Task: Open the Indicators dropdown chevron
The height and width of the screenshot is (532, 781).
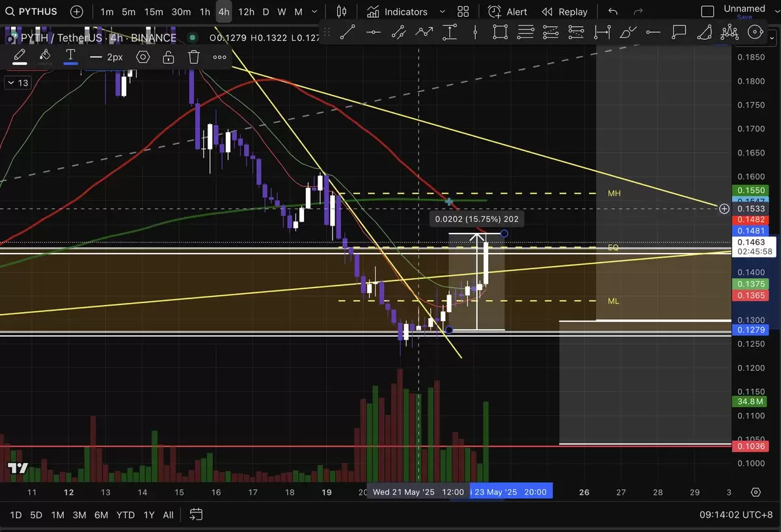Action: (x=443, y=12)
